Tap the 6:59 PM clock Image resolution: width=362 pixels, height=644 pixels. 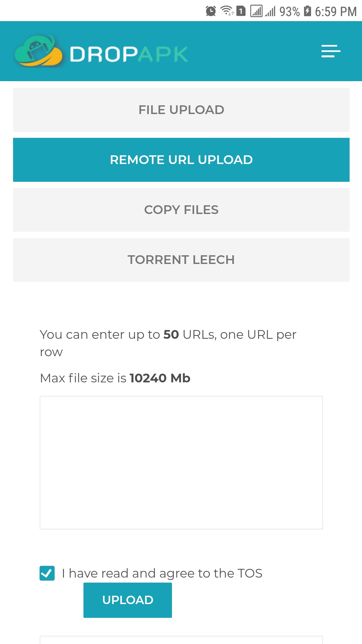[x=336, y=11]
